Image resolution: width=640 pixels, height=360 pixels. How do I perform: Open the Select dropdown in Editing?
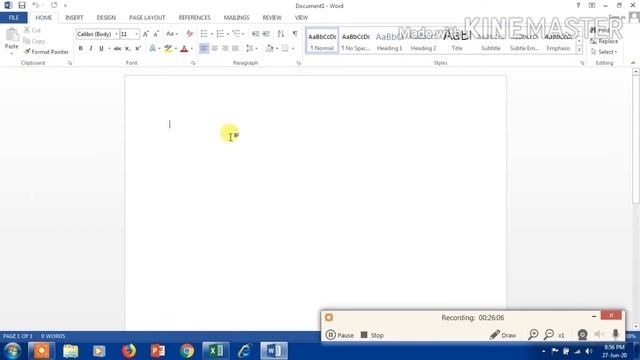(x=604, y=52)
